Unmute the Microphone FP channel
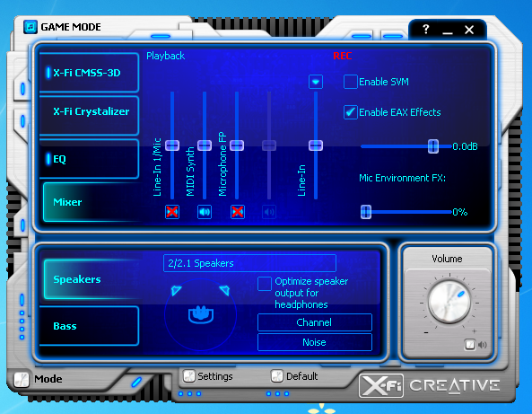 [238, 212]
